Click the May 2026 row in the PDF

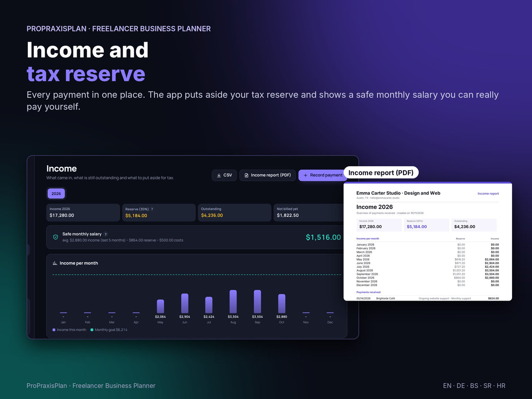pos(427,259)
